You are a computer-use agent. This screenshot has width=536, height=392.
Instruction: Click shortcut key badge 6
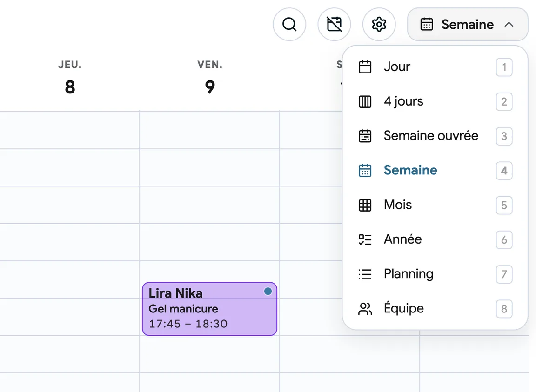[x=504, y=239]
